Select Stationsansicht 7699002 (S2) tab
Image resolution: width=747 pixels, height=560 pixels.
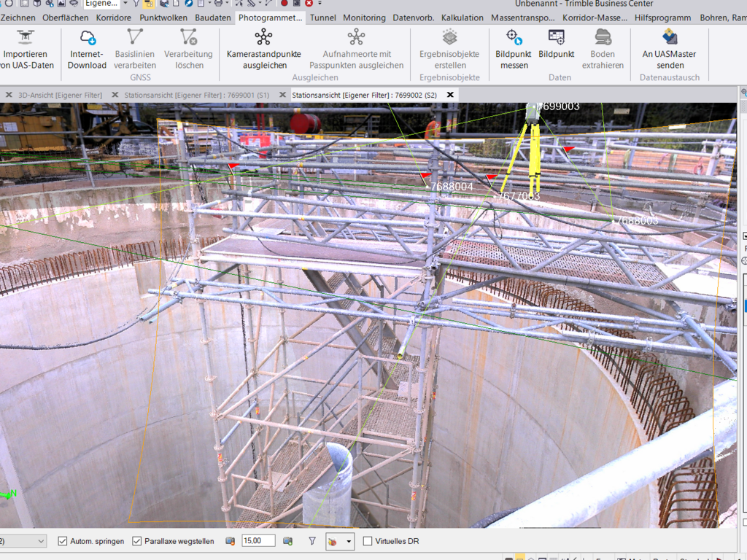click(365, 96)
